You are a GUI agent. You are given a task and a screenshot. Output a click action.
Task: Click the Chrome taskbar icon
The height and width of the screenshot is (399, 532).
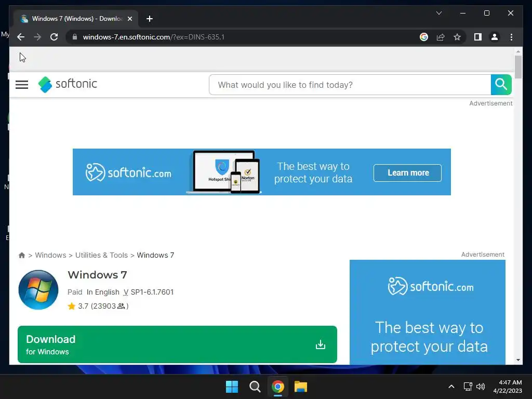pos(278,387)
